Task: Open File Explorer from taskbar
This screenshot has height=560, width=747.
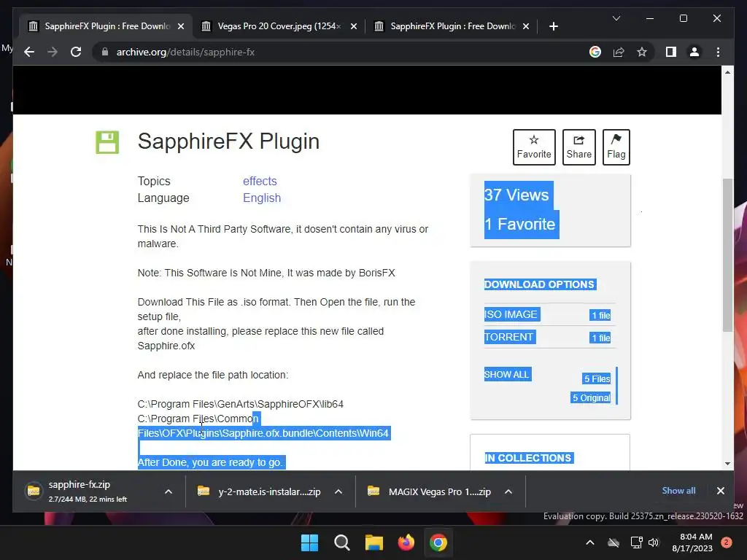Action: tap(374, 542)
